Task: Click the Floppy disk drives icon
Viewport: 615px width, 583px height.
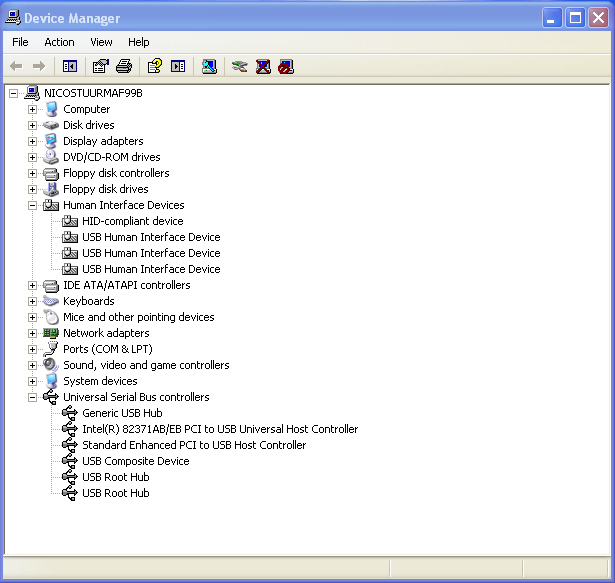Action: click(x=51, y=189)
